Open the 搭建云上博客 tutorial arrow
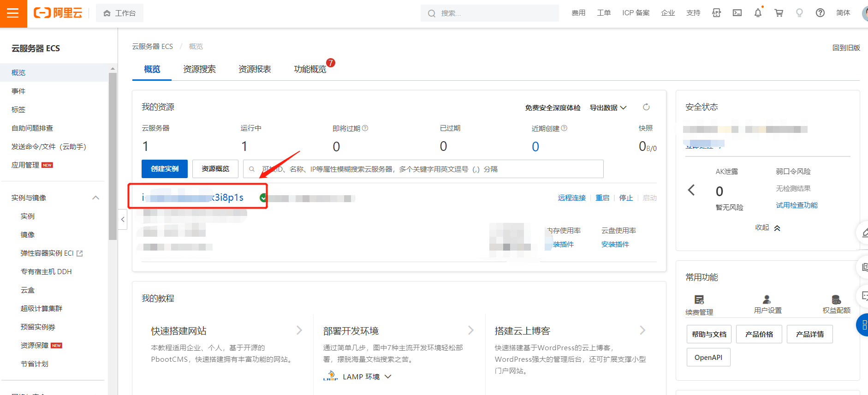Image resolution: width=868 pixels, height=395 pixels. point(642,330)
